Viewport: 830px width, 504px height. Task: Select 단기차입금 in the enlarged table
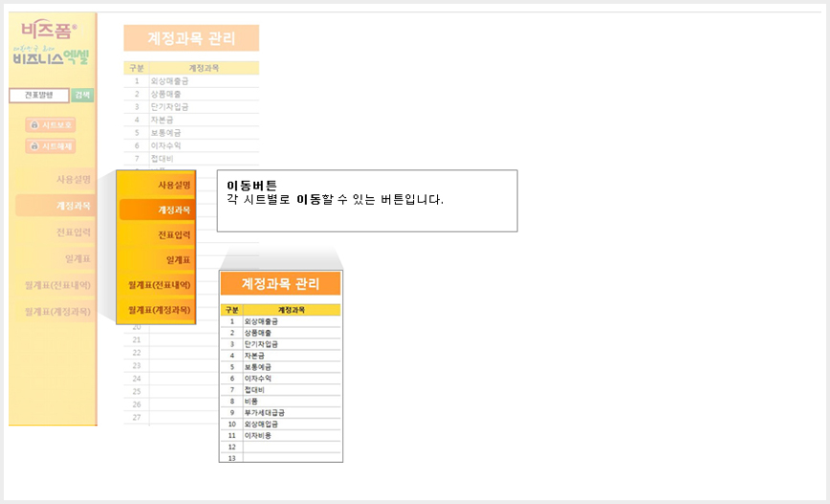click(x=261, y=344)
